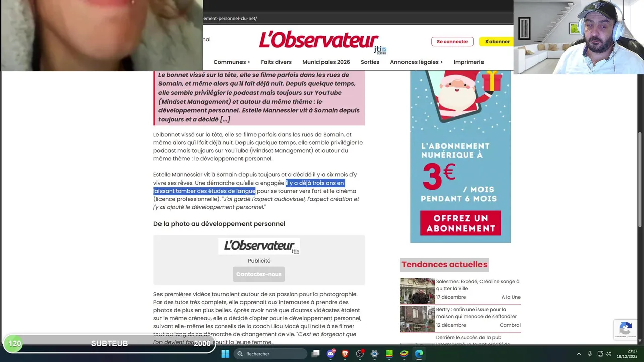Click the microphone tray icon
This screenshot has width=644, height=362.
point(589,354)
